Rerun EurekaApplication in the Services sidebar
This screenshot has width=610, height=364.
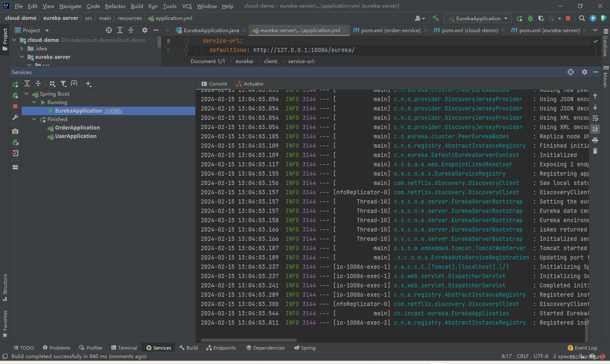[x=15, y=84]
